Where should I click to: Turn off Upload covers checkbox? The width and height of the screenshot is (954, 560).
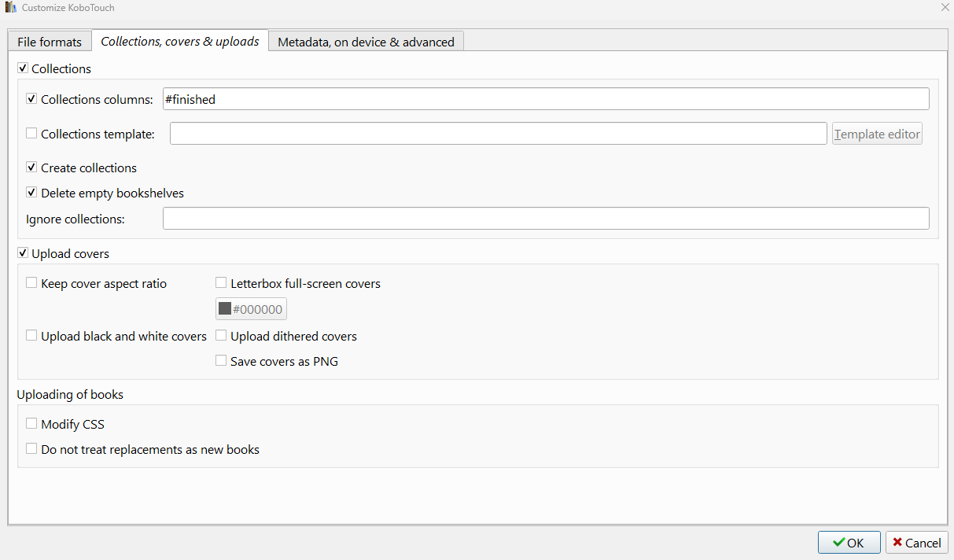[23, 253]
